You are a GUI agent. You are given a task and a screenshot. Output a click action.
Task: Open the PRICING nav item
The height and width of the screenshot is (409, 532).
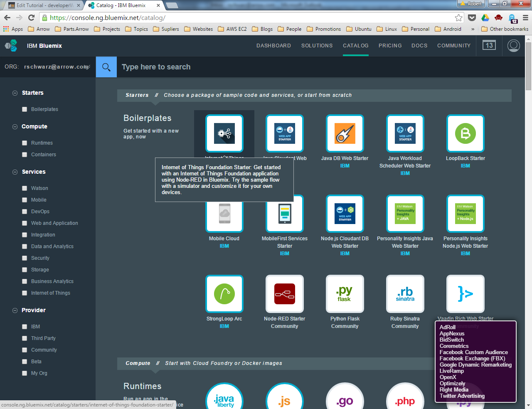pos(390,46)
